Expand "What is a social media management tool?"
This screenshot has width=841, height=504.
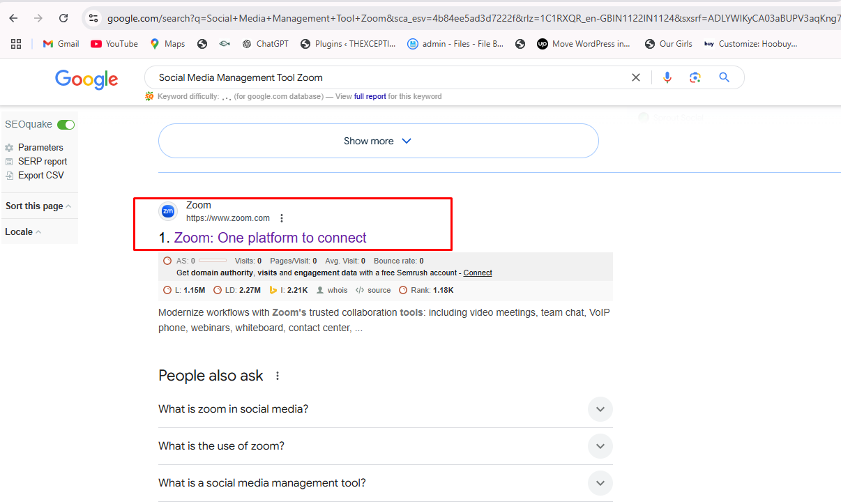(x=600, y=483)
